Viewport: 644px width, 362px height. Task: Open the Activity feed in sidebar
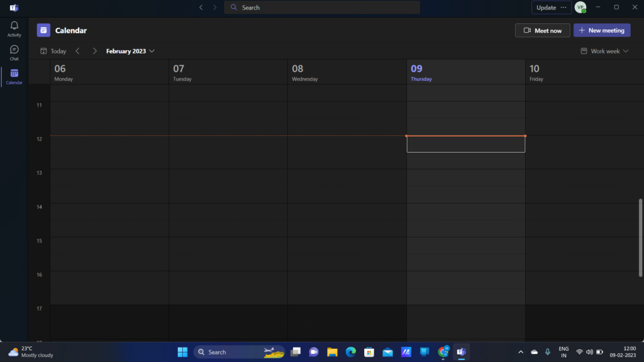click(14, 29)
